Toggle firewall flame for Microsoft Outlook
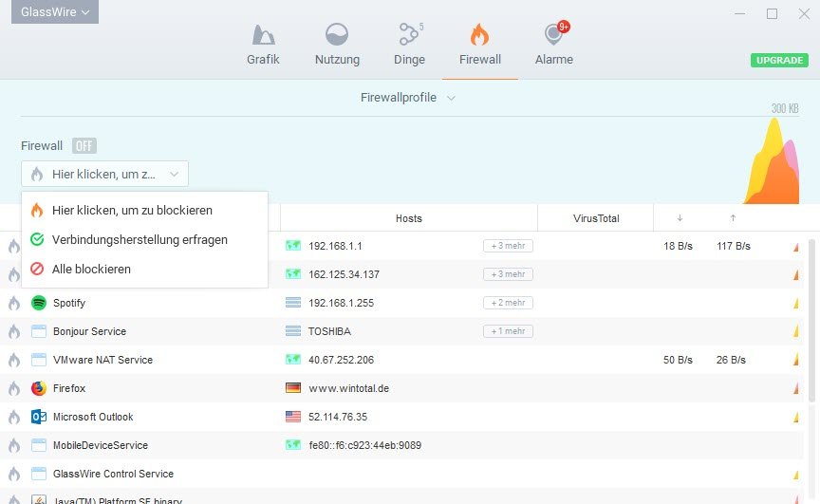820x504 pixels. (14, 417)
